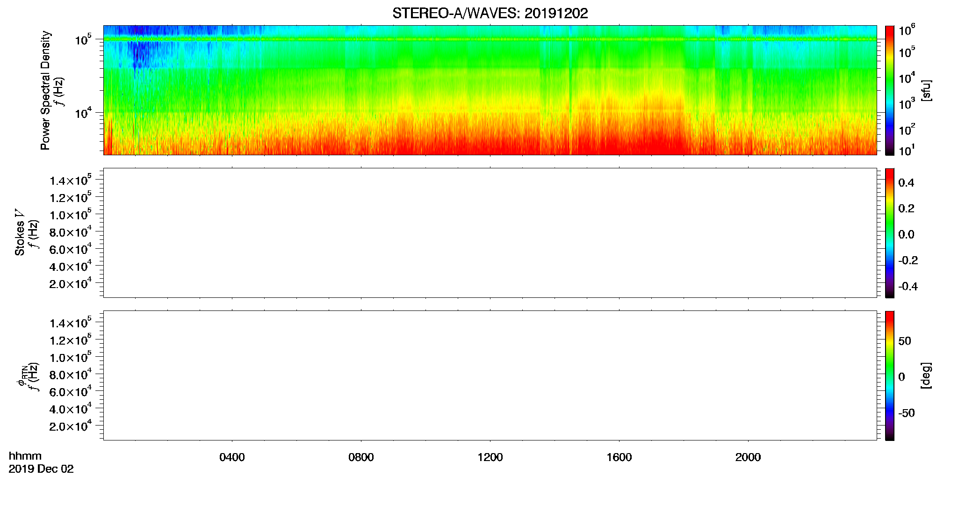Click the empty phi RTN plot panel

click(490, 375)
